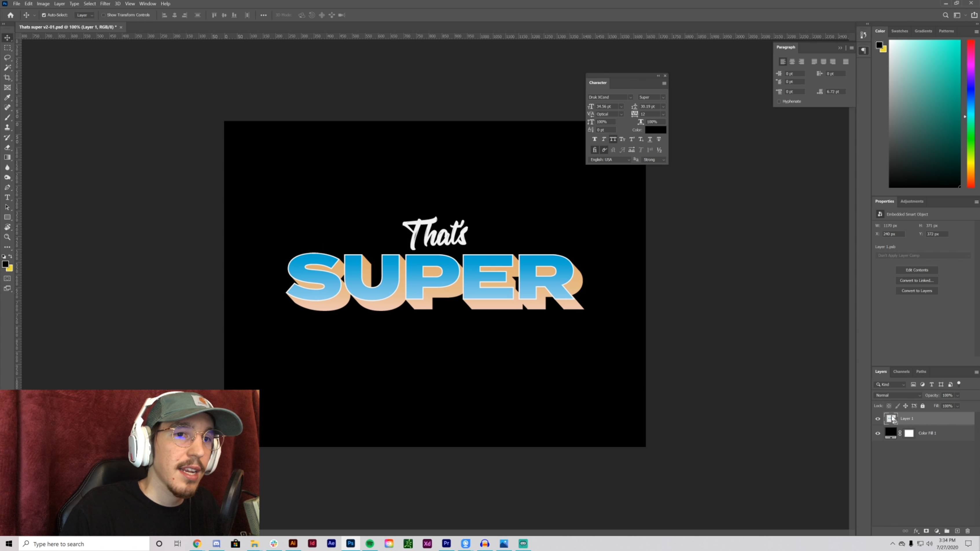Expand the Strong anti-aliasing dropdown

pos(654,160)
